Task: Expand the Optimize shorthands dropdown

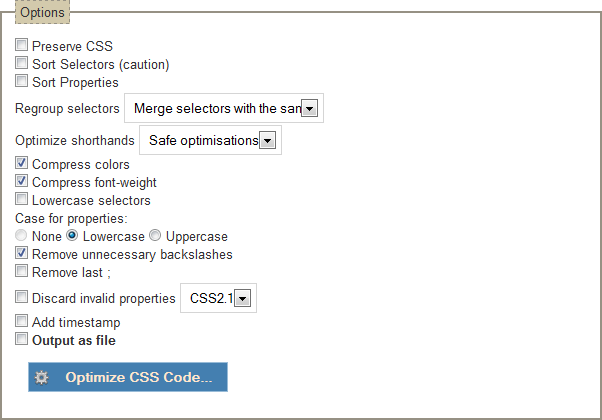Action: pos(267,140)
